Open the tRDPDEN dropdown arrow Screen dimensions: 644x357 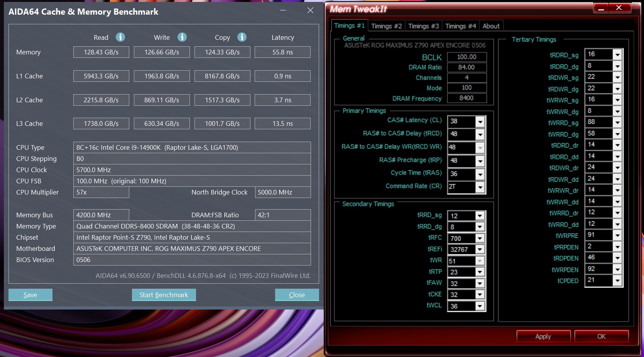pos(617,258)
